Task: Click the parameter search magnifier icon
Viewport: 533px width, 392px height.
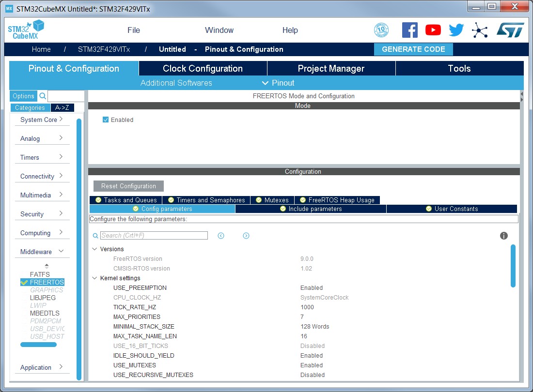Action: 95,236
